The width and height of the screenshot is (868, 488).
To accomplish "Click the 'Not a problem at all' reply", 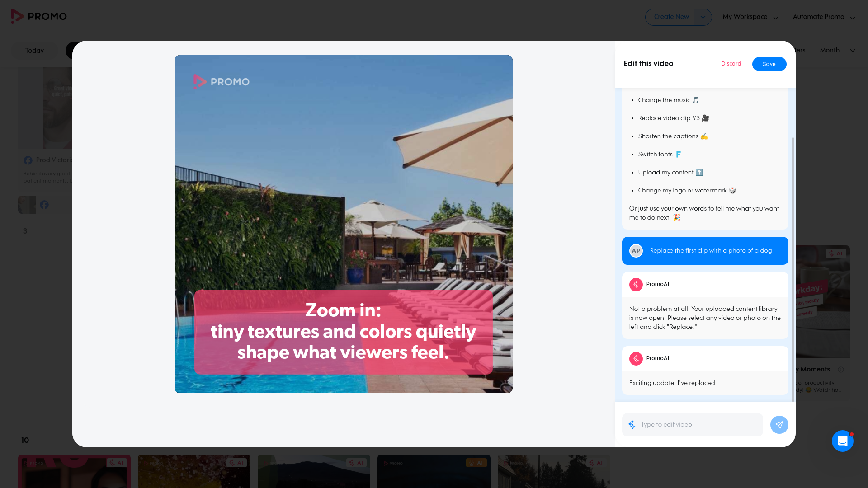I will 705,318.
